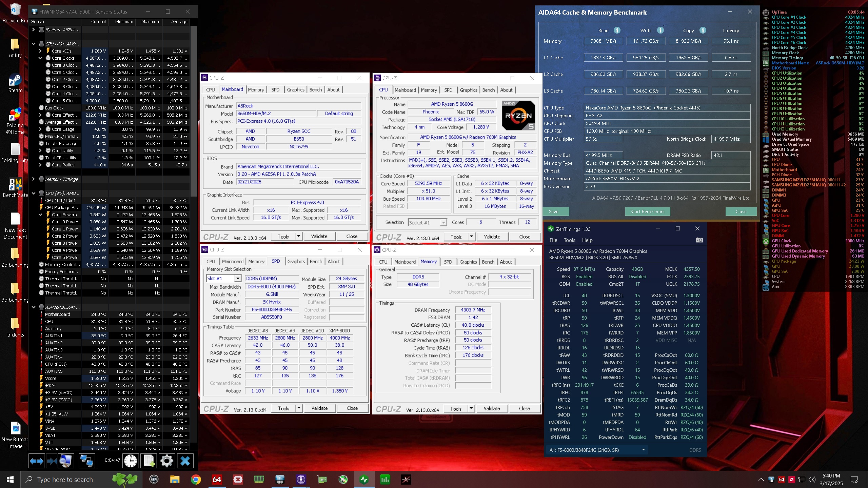Open Tools dropdown arrow in CPU-Z SPD window
The height and width of the screenshot is (488, 868).
pos(299,408)
